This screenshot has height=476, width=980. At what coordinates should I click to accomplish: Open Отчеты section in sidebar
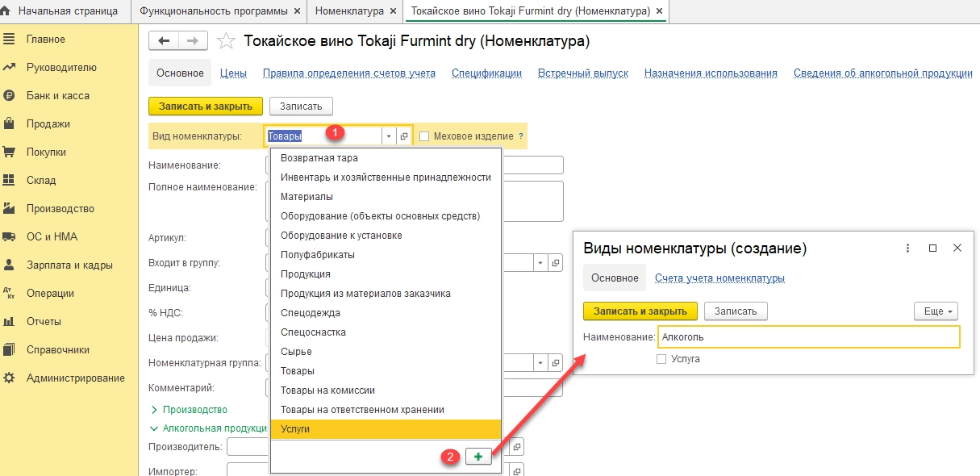pos(44,321)
